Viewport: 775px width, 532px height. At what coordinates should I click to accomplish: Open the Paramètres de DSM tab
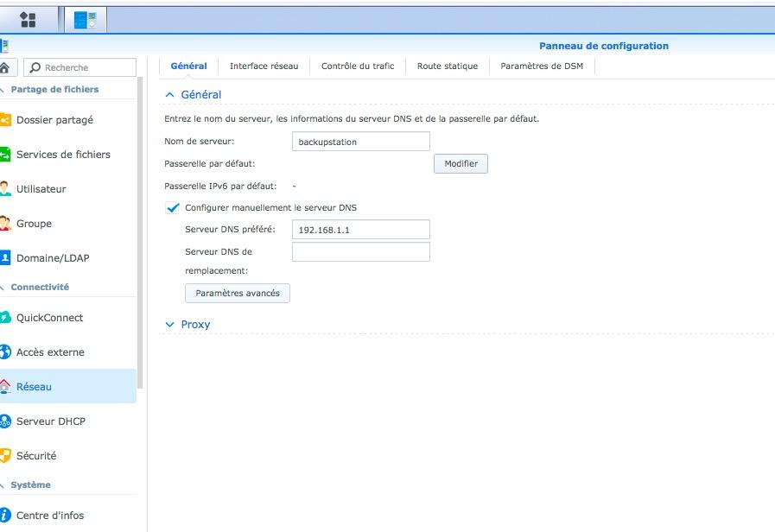(x=542, y=66)
